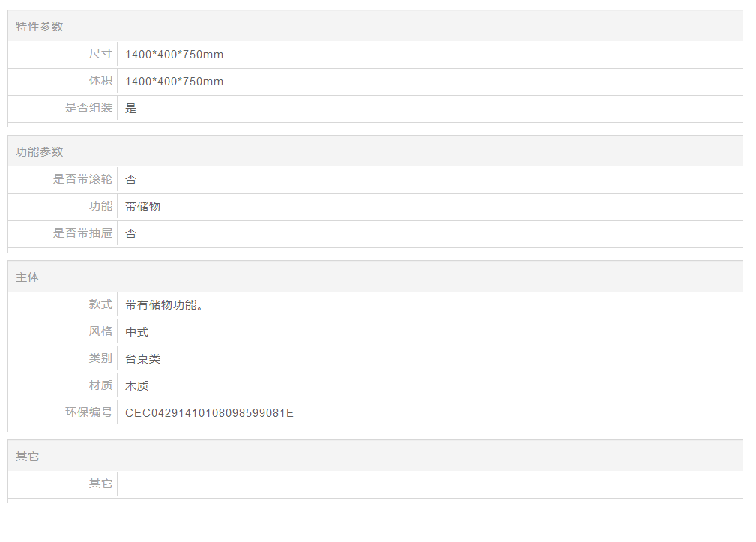The height and width of the screenshot is (542, 756).
Task: Click the 体积 row label
Action: click(x=100, y=81)
